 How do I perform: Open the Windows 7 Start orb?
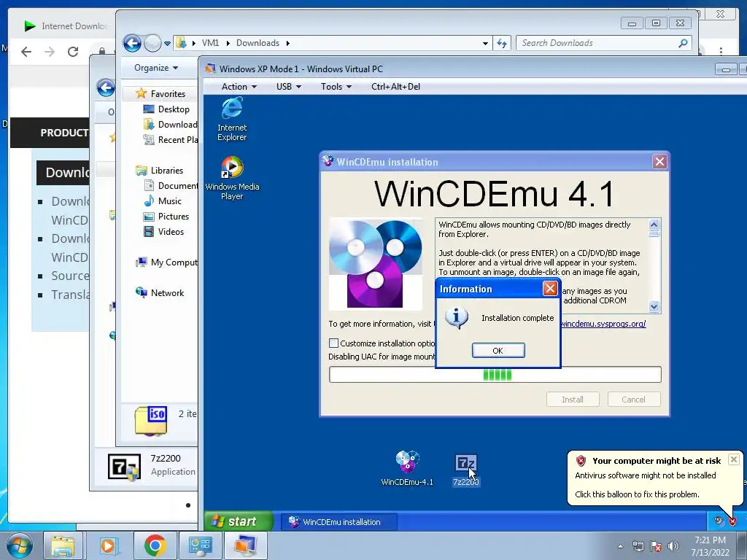click(20, 545)
